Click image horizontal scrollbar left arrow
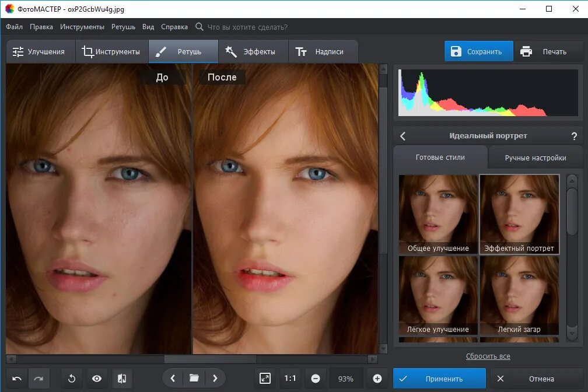 11,359
